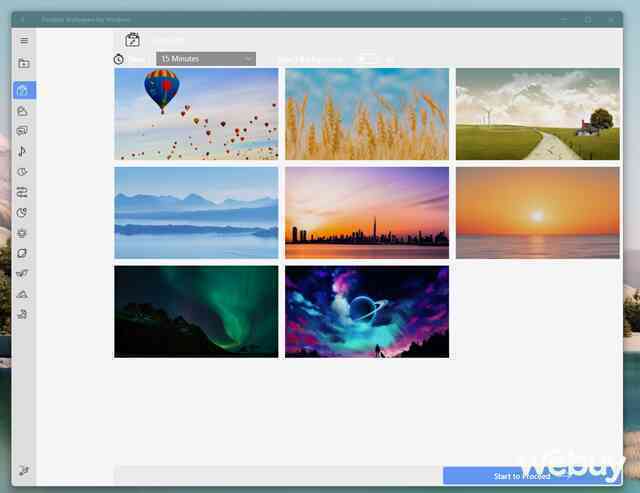The width and height of the screenshot is (640, 493).
Task: Select the ringed planet nebula wallpaper
Action: (x=367, y=311)
